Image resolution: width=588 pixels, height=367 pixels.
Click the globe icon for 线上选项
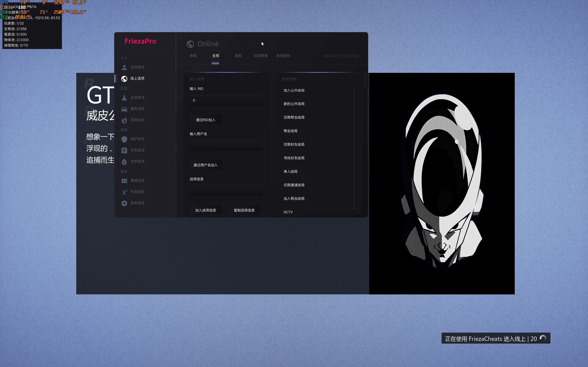click(124, 79)
